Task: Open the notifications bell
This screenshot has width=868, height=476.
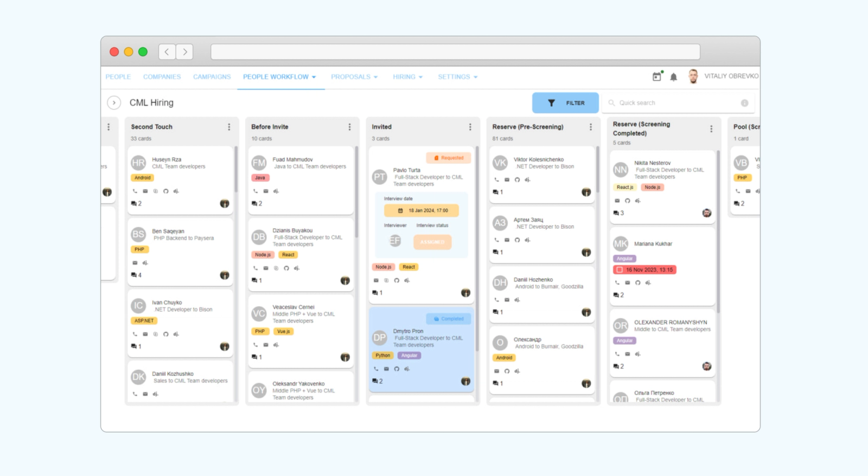Action: pyautogui.click(x=673, y=77)
